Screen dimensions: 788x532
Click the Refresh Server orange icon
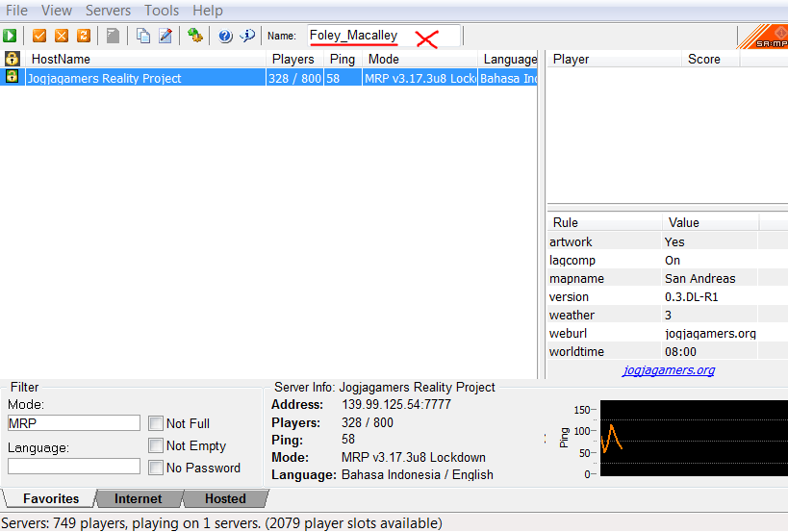(84, 36)
